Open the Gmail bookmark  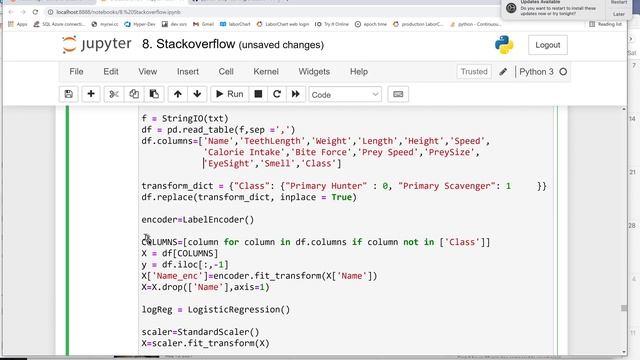click(203, 24)
